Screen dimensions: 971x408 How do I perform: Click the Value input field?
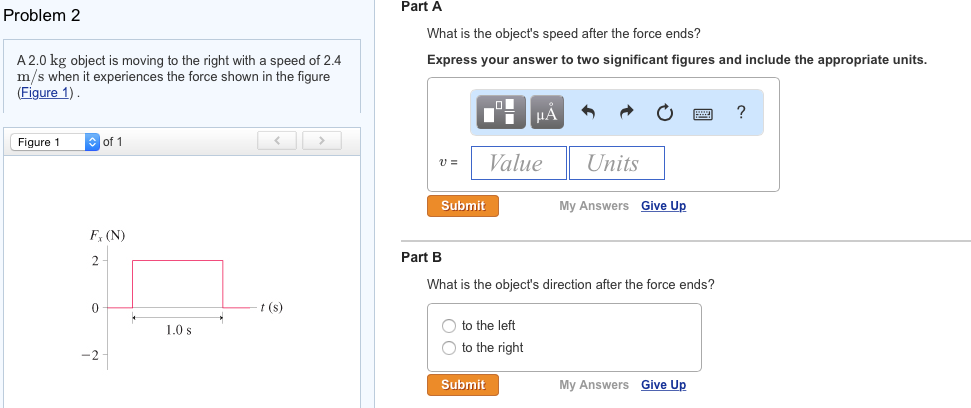[x=516, y=163]
